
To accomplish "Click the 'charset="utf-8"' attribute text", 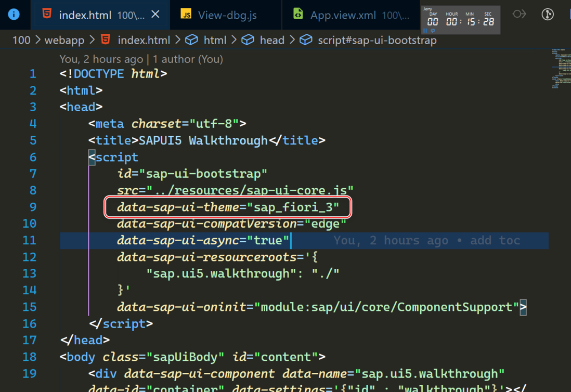I will pyautogui.click(x=185, y=124).
